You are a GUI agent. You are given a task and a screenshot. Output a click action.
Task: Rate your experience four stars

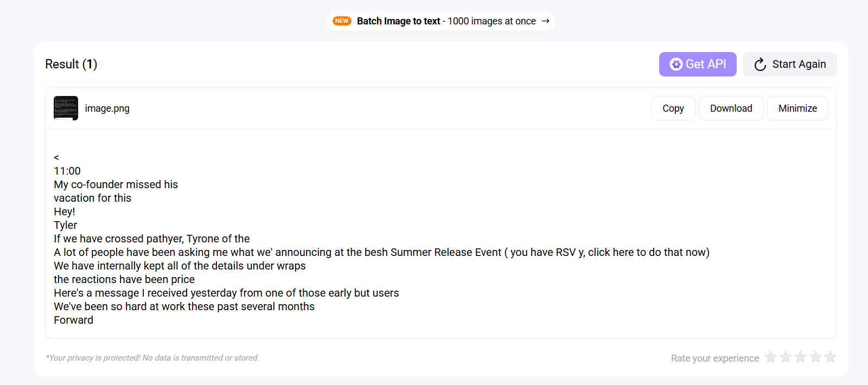pos(815,357)
